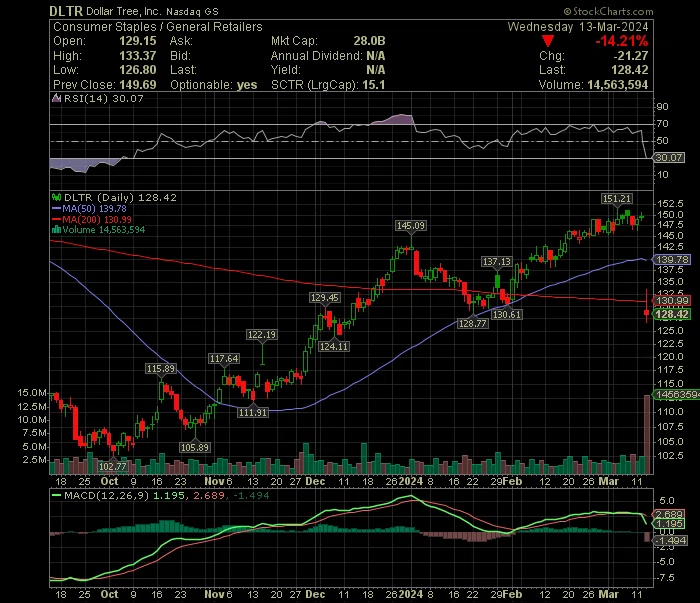Click the Last value 128.42 in header

pyautogui.click(x=629, y=70)
